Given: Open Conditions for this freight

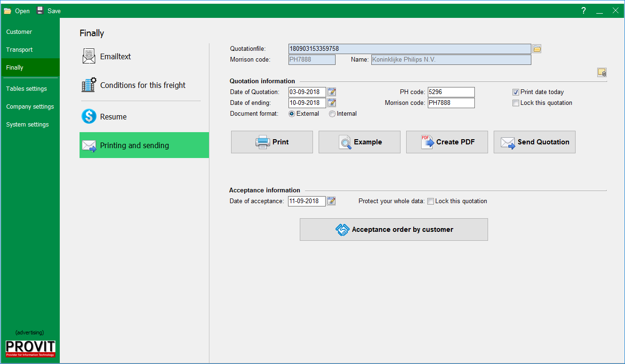Looking at the screenshot, I should 143,85.
